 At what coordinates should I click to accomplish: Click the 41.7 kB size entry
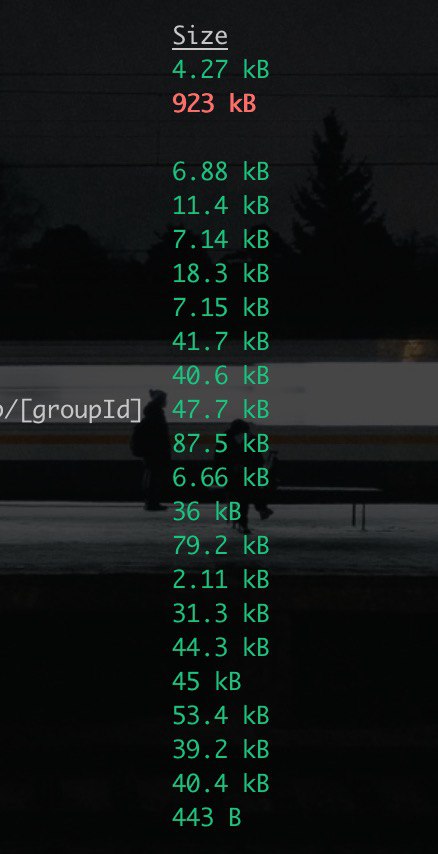pos(221,341)
